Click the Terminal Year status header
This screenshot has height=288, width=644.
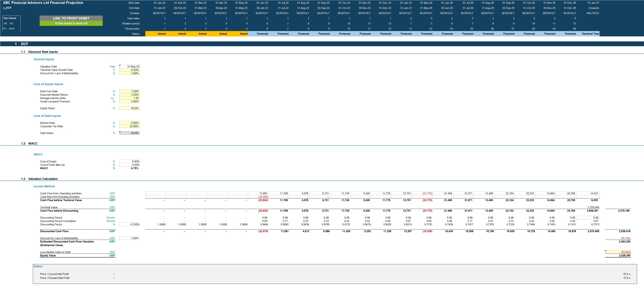pyautogui.click(x=590, y=34)
